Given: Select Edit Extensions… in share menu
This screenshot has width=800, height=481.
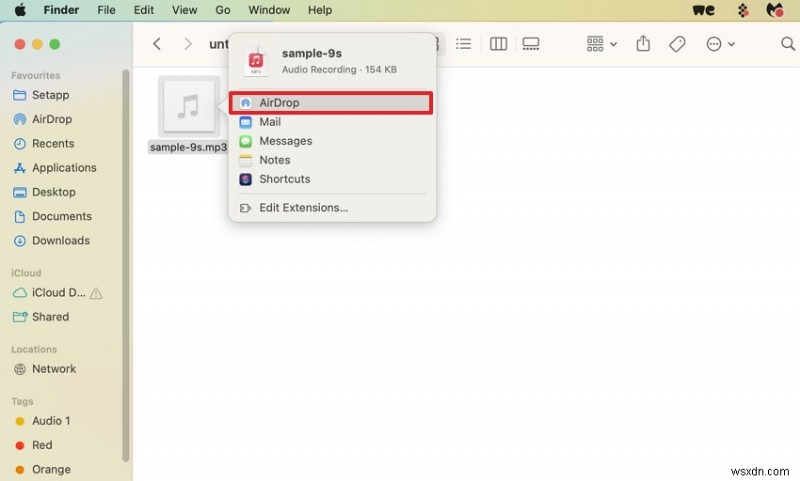Looking at the screenshot, I should pos(332,208).
